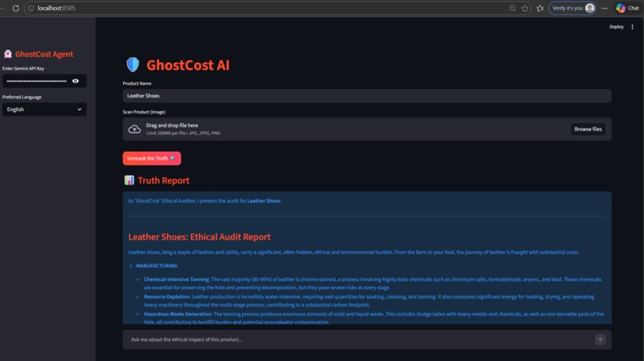
Task: Open the favorites list icon
Action: tap(539, 8)
